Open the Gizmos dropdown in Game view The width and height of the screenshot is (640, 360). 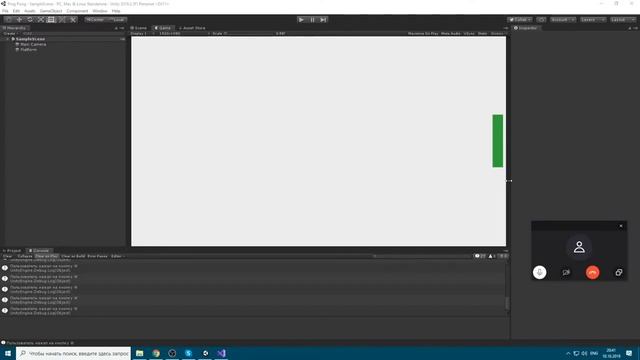tap(498, 33)
